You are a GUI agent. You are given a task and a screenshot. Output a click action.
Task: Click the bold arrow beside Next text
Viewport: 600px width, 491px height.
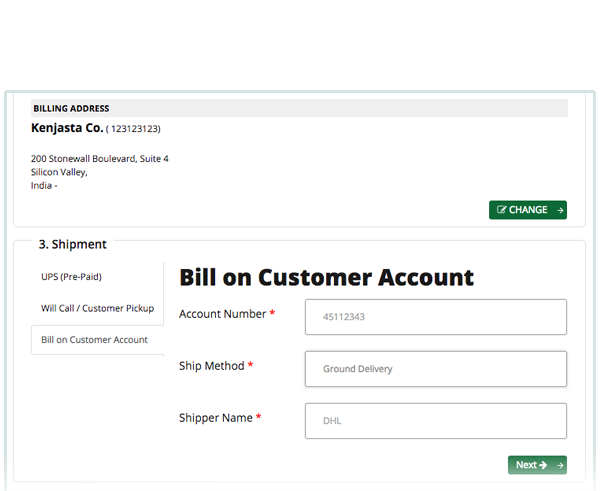click(543, 465)
